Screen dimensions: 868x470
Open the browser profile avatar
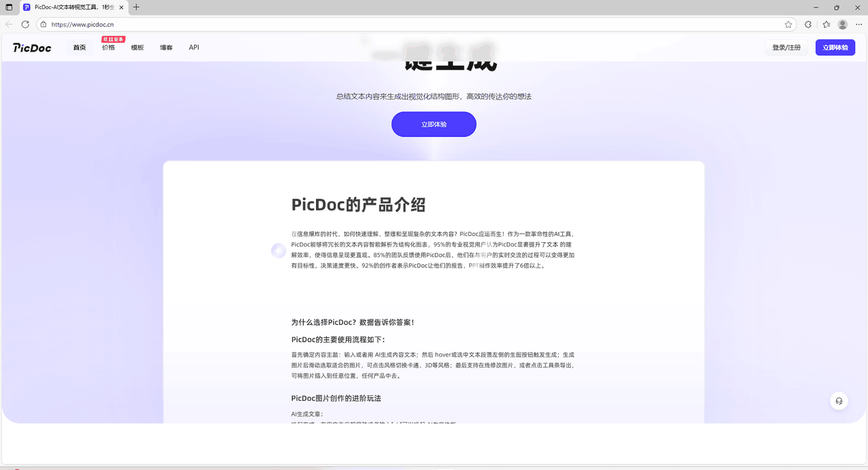843,24
